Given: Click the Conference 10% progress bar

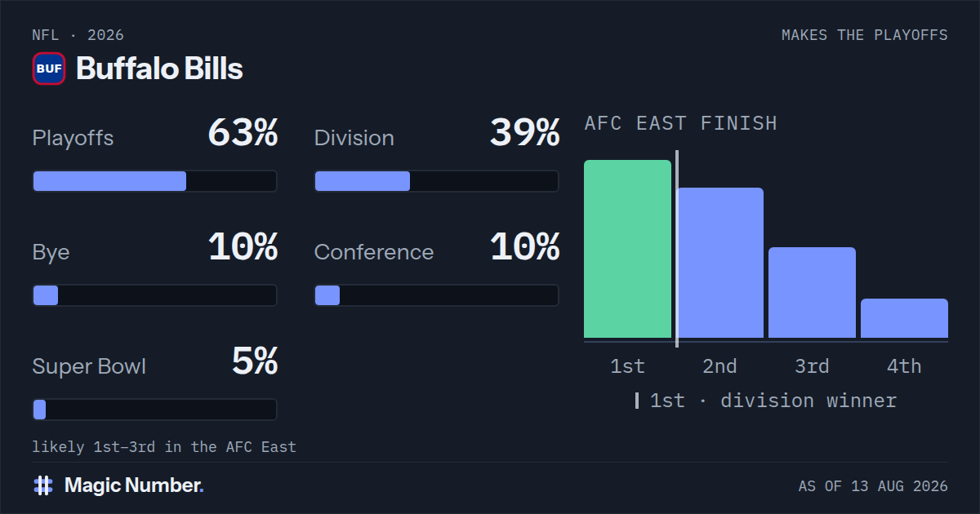Looking at the screenshot, I should click(436, 295).
